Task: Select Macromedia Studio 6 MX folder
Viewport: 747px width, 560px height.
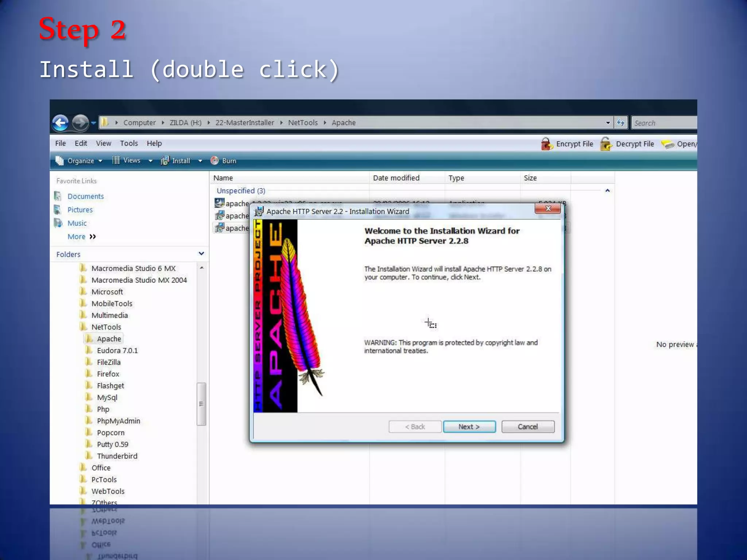Action: point(133,268)
